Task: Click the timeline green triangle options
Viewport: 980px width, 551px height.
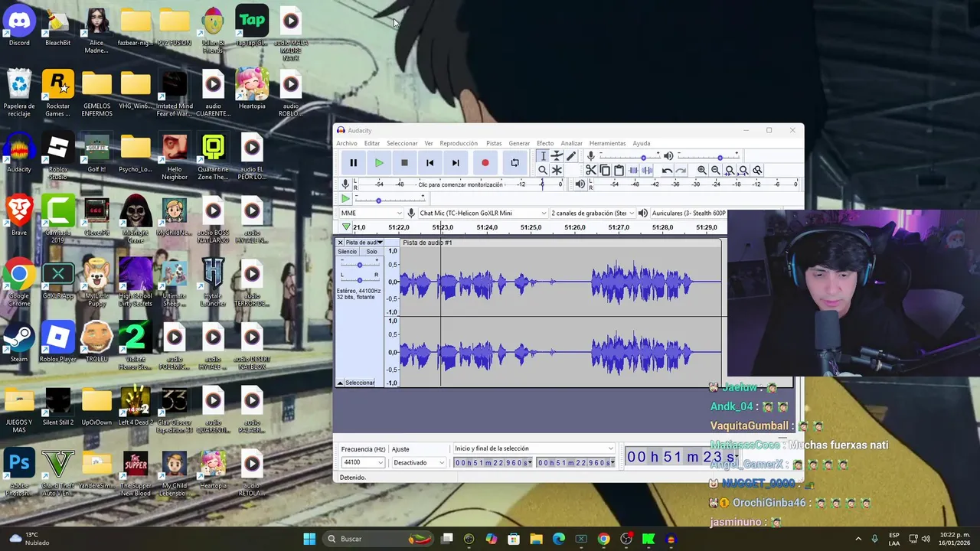Action: [x=346, y=227]
